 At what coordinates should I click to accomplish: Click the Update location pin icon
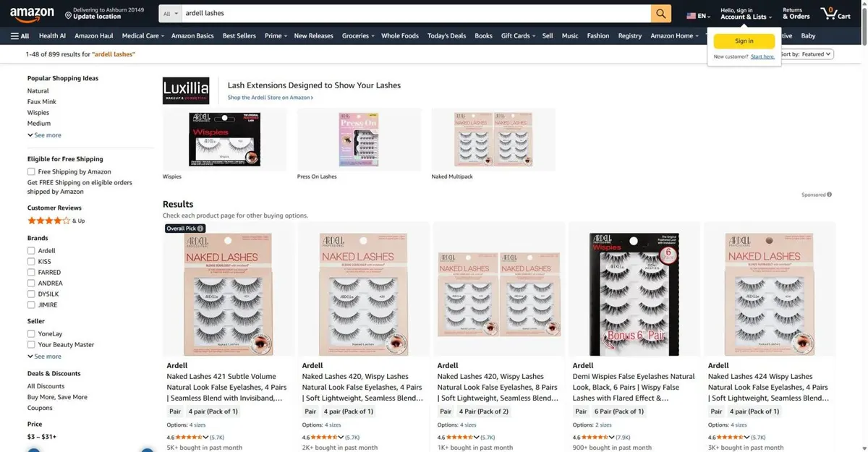click(x=68, y=15)
